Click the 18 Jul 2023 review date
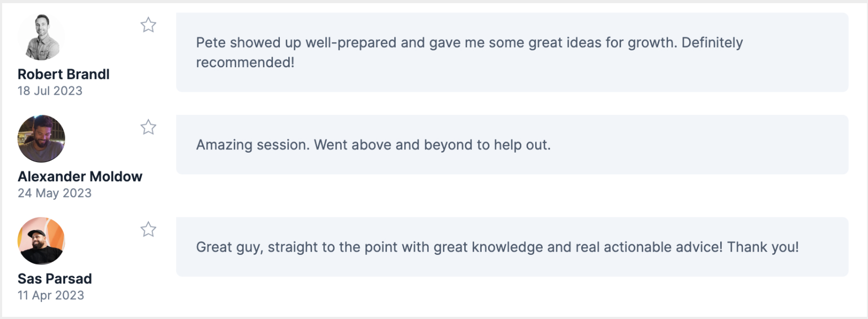This screenshot has width=868, height=319. coord(50,91)
